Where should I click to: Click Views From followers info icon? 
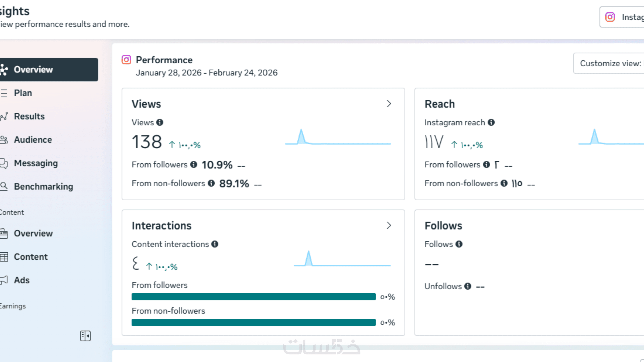click(193, 164)
